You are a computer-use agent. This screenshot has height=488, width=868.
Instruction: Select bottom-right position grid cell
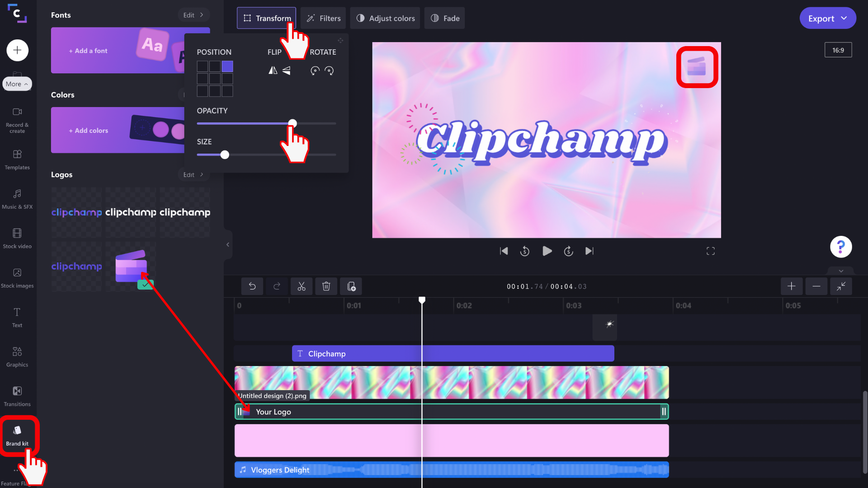point(227,91)
